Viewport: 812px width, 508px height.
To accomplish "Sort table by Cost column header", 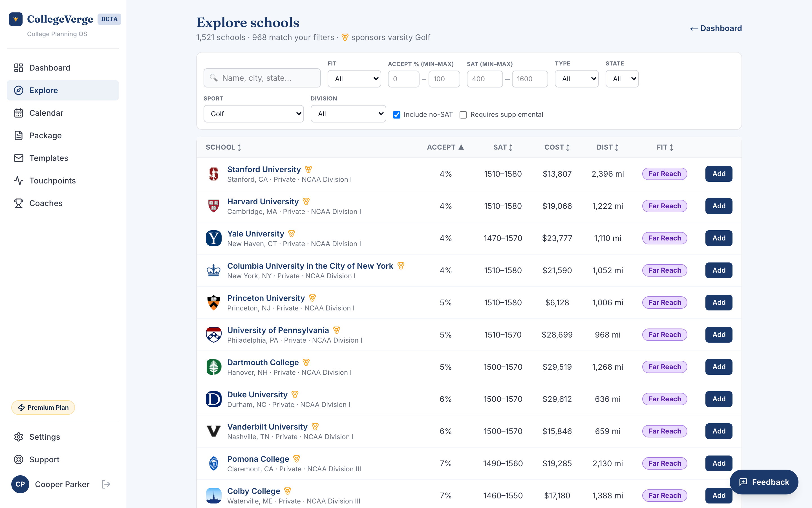I will pyautogui.click(x=557, y=147).
